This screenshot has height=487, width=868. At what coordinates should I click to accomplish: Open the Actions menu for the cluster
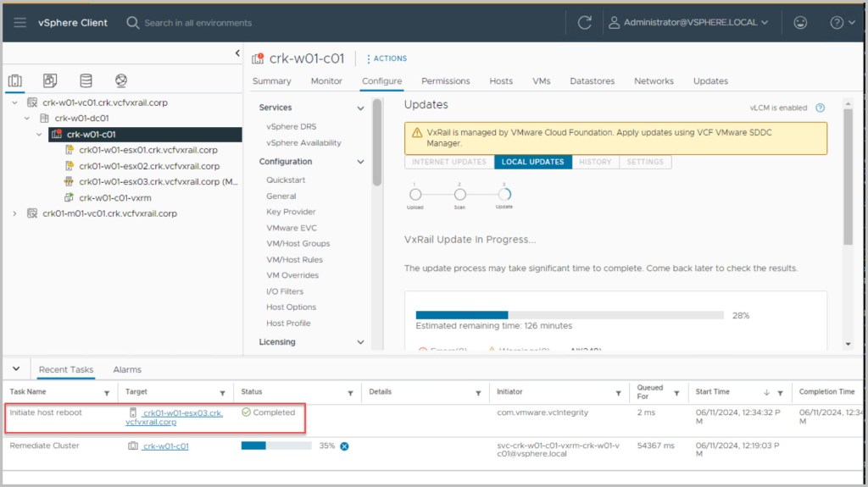(386, 58)
